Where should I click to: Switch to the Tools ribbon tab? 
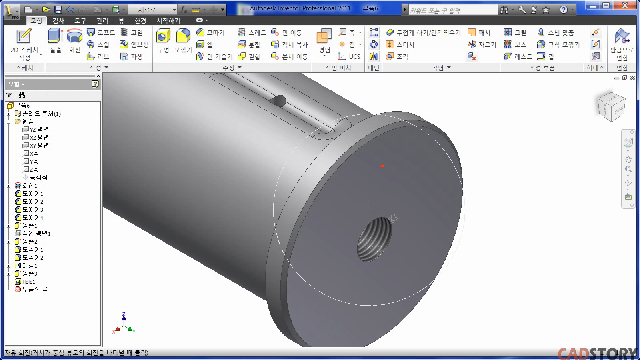pyautogui.click(x=80, y=20)
